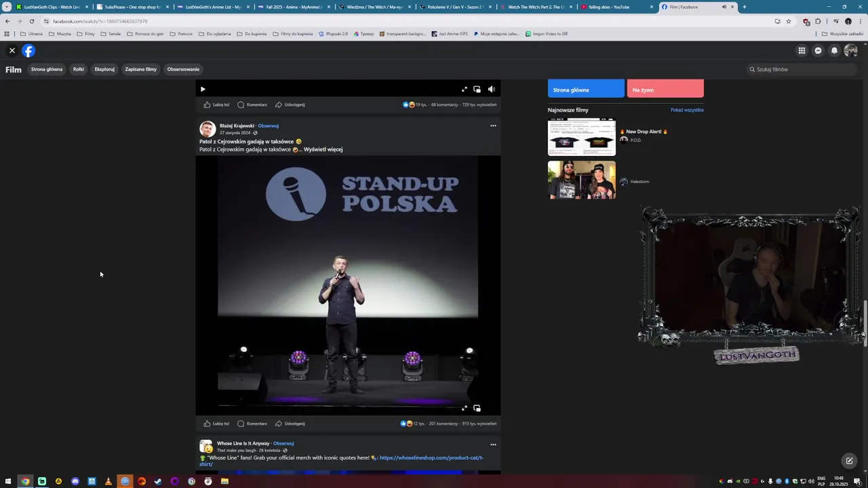Click Udostępnij under the Stand-Up Polska video
This screenshot has height=488, width=868.
290,424
